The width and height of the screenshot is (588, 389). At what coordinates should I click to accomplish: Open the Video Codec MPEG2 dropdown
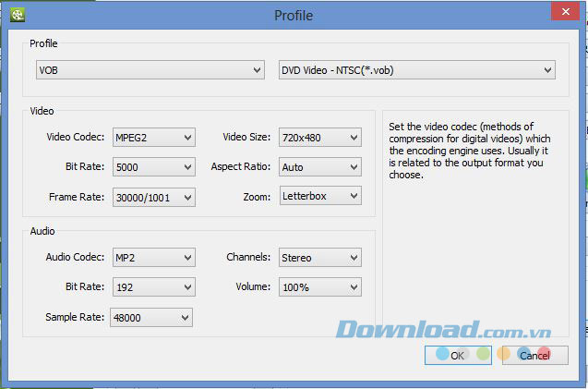pos(154,138)
